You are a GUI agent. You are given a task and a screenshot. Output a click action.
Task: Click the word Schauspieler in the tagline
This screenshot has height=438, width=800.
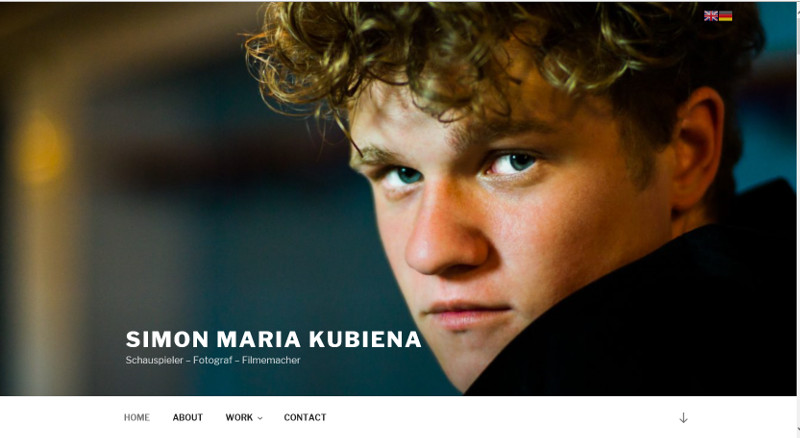[x=154, y=360]
